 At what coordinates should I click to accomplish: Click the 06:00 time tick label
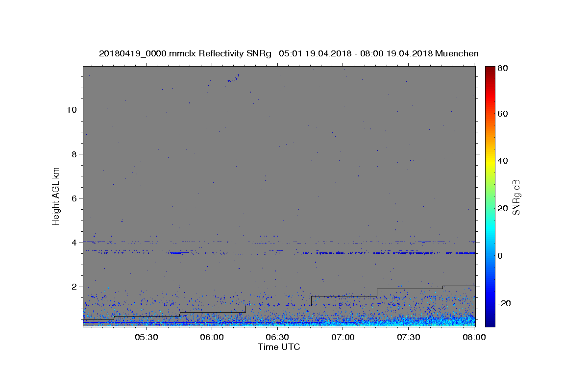(212, 338)
